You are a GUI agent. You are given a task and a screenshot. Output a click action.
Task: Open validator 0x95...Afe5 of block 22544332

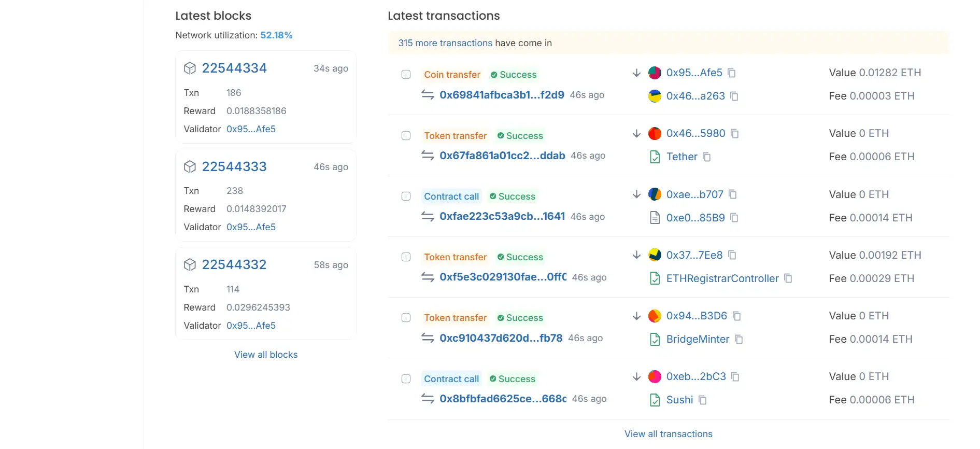coord(251,326)
